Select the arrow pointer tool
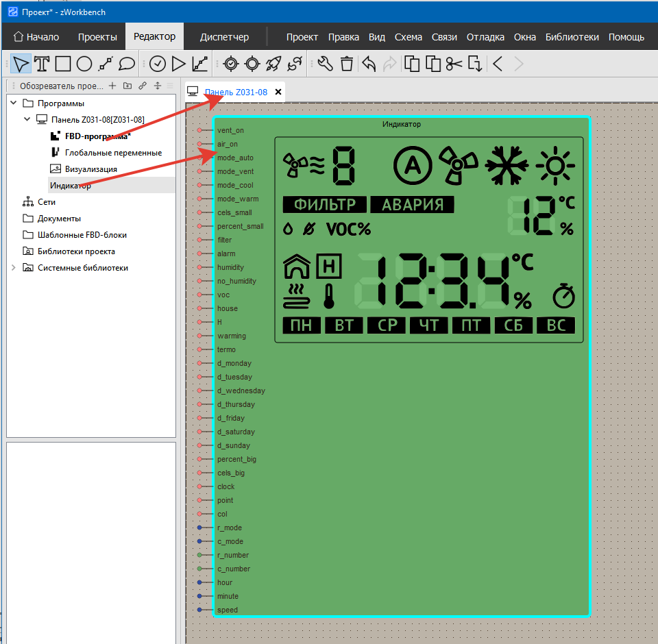The width and height of the screenshot is (658, 644). (x=21, y=64)
